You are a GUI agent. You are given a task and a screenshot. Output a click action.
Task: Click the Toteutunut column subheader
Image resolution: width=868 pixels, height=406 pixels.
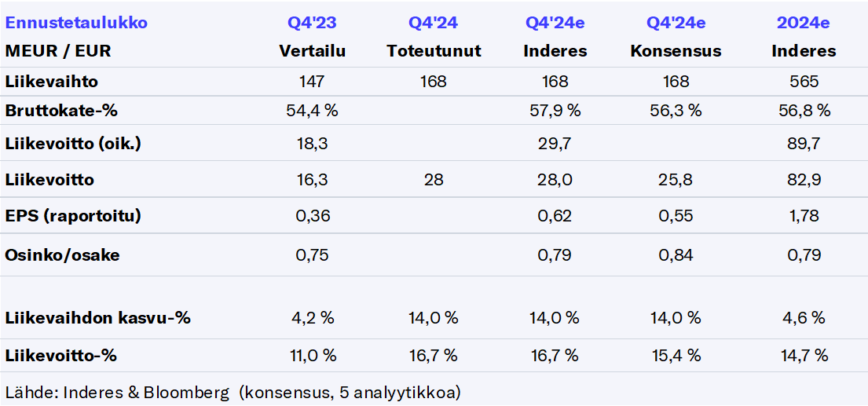[x=434, y=51]
